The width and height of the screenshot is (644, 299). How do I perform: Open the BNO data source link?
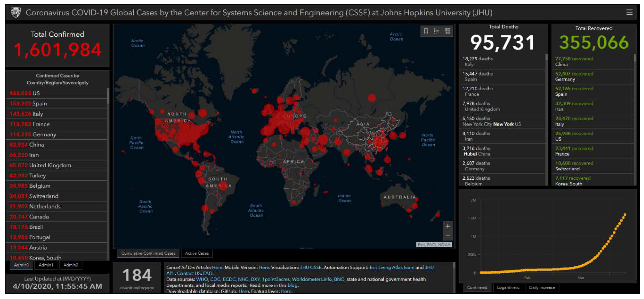click(x=339, y=279)
